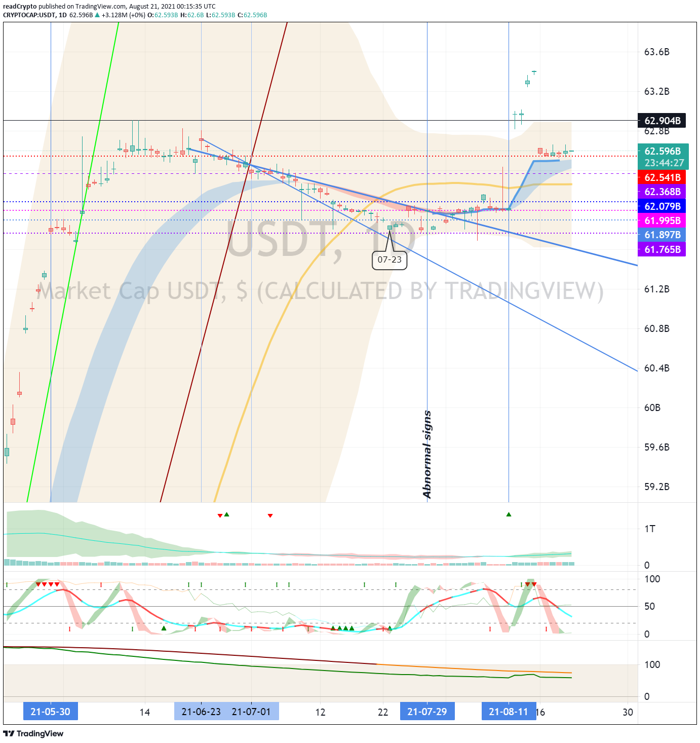
Task: Click the countdown timer 23:44:27
Action: pyautogui.click(x=664, y=163)
